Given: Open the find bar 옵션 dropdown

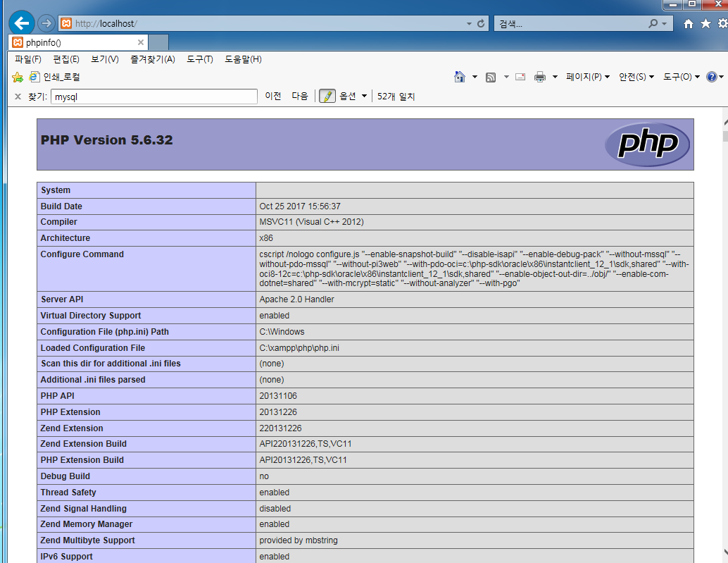Looking at the screenshot, I should point(353,96).
